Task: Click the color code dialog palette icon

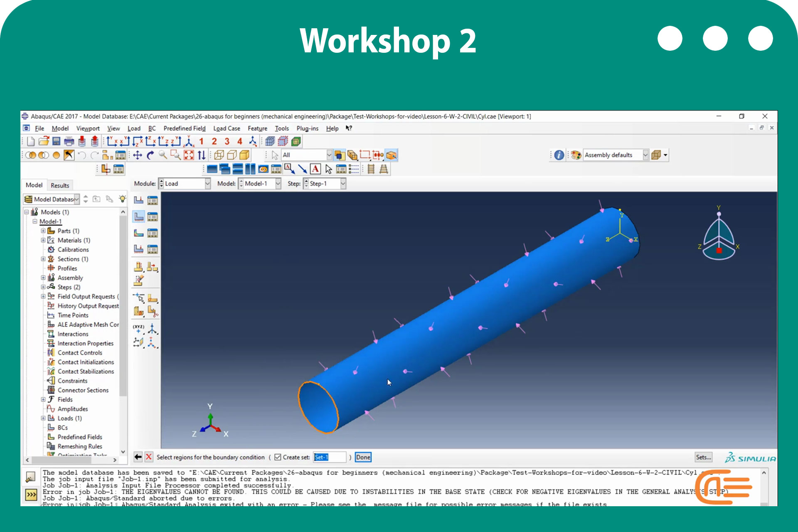Action: pos(576,155)
